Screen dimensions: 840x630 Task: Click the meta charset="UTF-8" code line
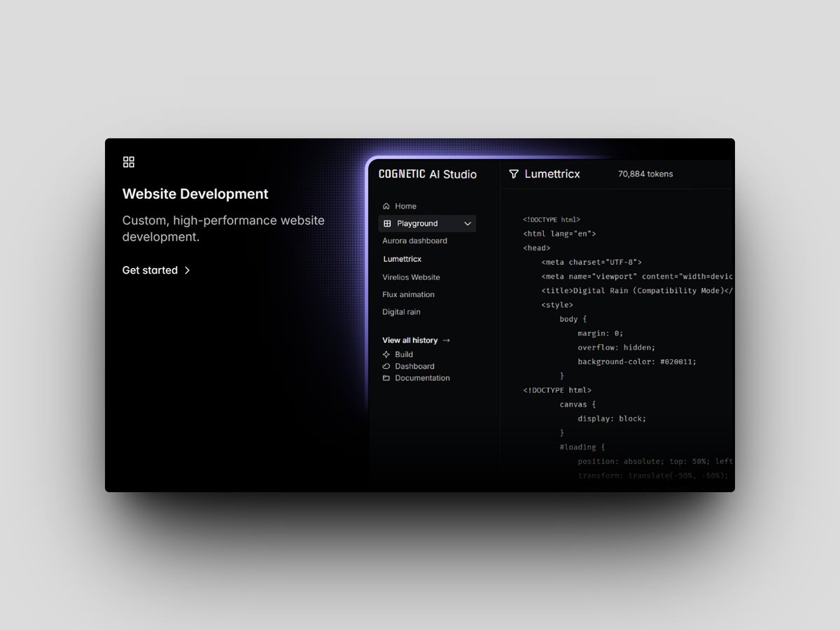[591, 262]
